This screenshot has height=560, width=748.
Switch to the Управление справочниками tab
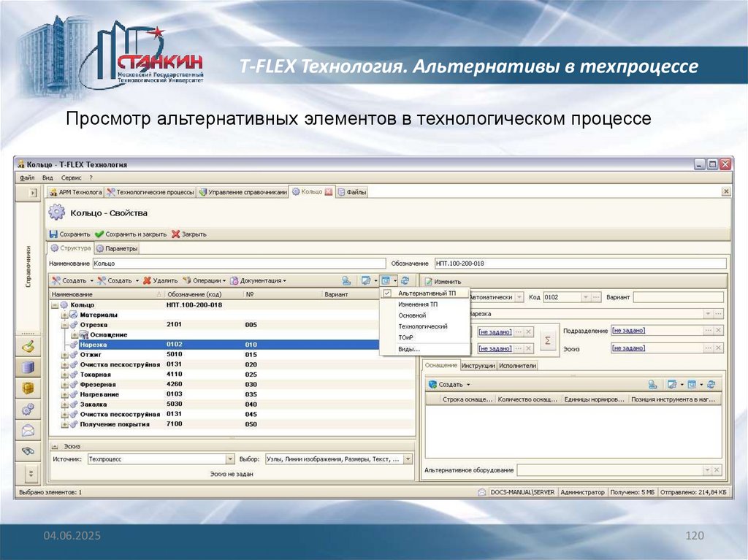(243, 192)
